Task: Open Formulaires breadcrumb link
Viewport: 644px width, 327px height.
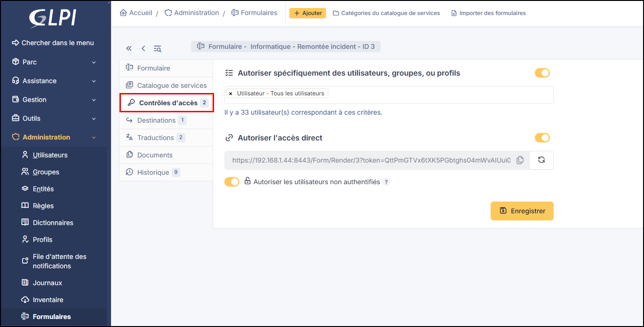Action: [254, 13]
